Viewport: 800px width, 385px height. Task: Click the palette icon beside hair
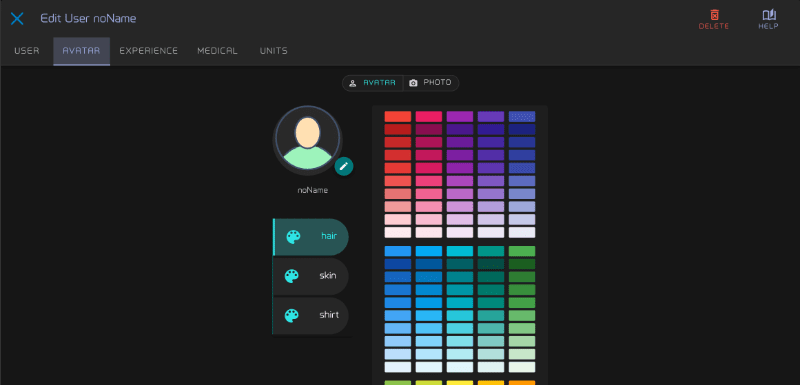[x=293, y=237]
